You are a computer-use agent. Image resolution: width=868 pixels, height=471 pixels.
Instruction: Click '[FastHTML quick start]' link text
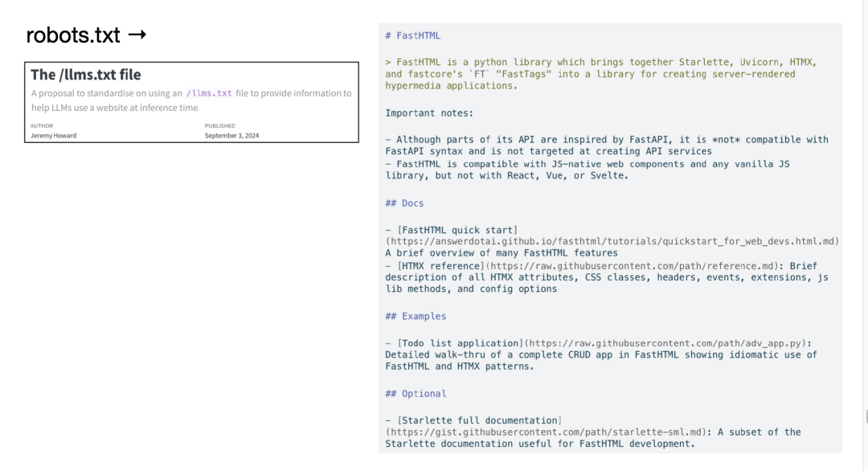(457, 230)
